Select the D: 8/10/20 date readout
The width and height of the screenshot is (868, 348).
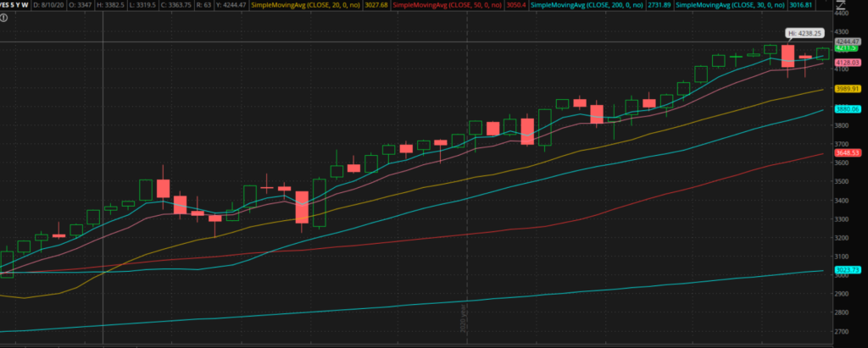tap(47, 5)
